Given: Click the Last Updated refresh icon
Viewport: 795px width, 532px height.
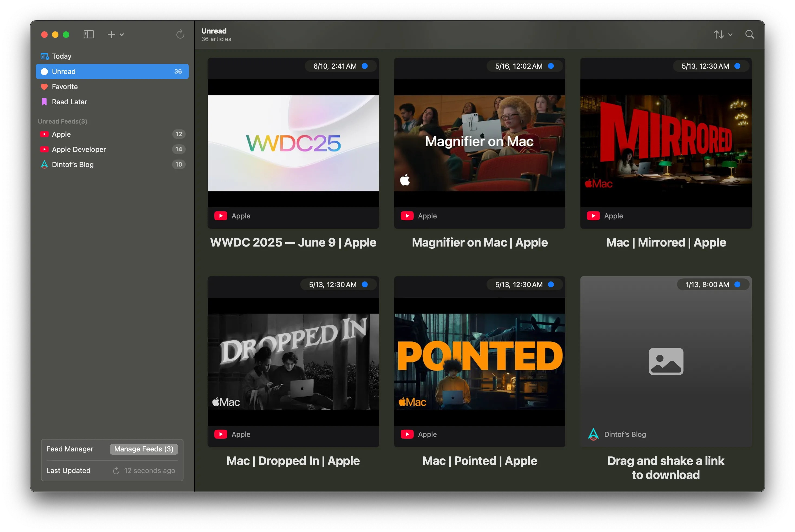Looking at the screenshot, I should (x=116, y=471).
